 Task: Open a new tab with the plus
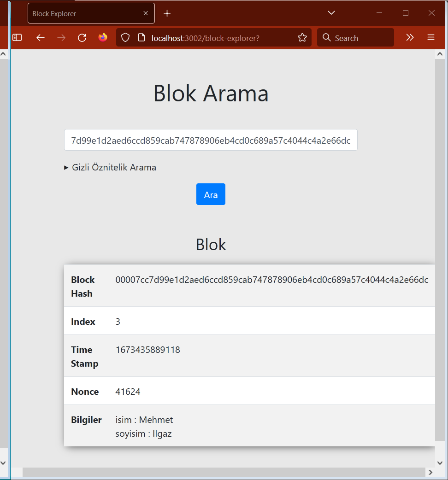pos(167,13)
